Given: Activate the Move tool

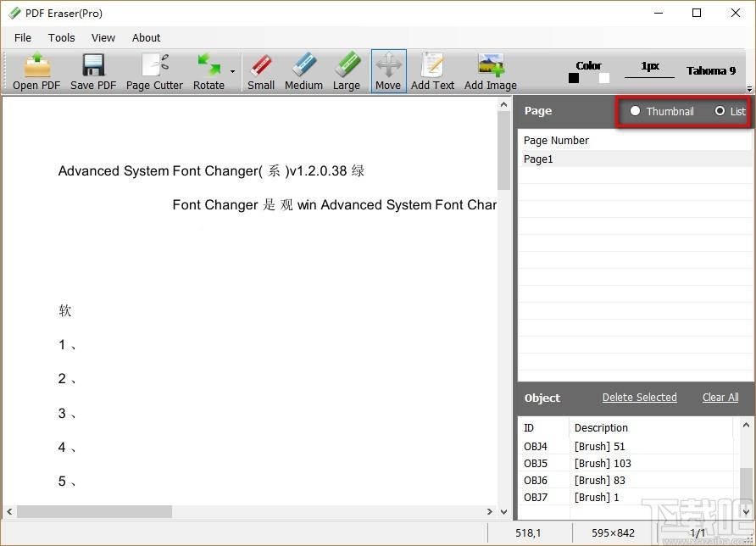Looking at the screenshot, I should tap(388, 71).
